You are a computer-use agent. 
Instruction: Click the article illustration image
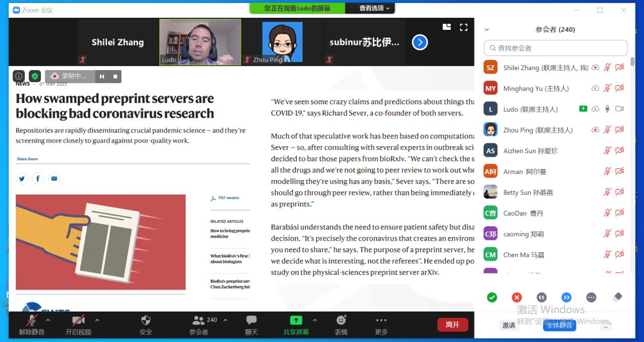(x=100, y=242)
